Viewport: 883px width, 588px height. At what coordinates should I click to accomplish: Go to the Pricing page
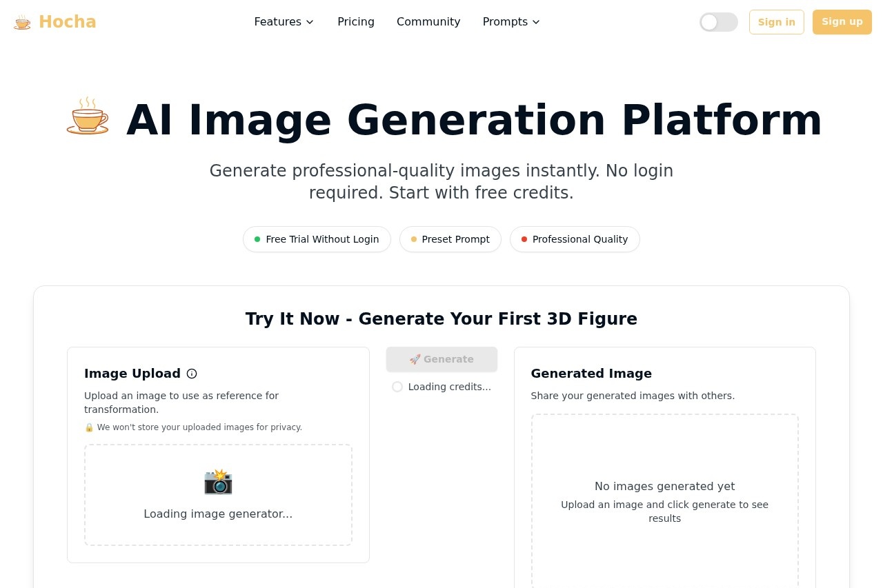click(356, 22)
